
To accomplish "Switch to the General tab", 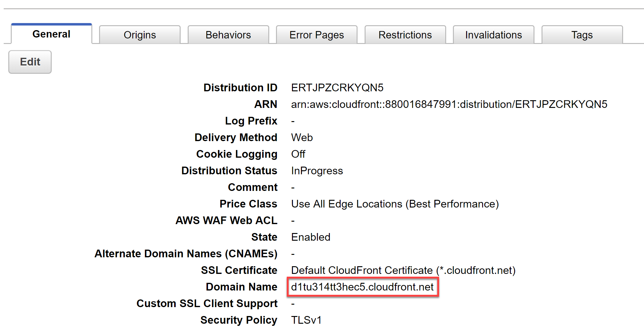I will tap(51, 34).
